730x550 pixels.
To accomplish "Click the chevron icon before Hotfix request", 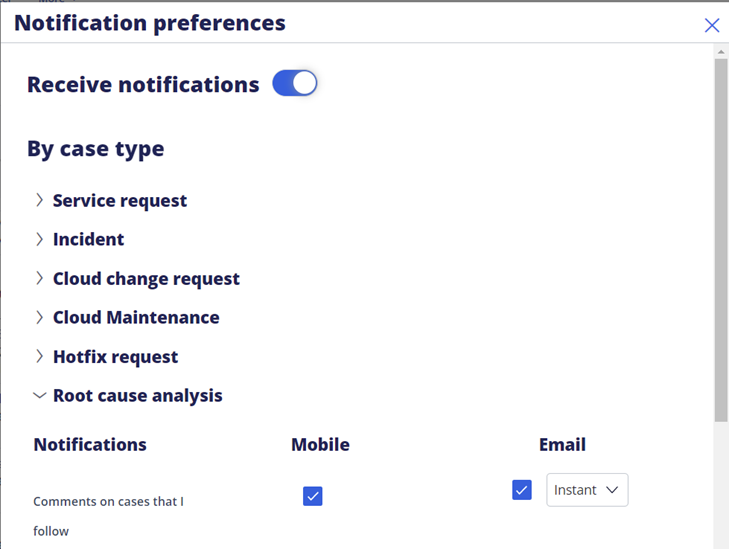I will pyautogui.click(x=40, y=356).
